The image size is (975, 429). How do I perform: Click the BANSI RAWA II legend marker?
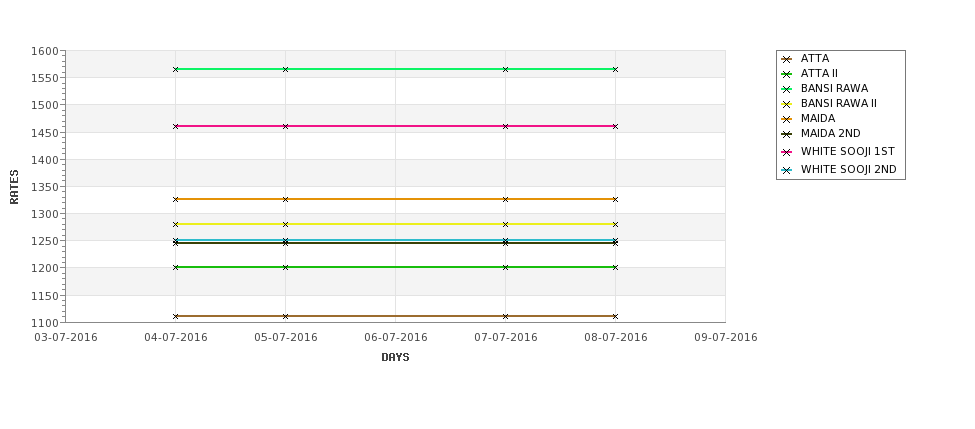pyautogui.click(x=787, y=104)
